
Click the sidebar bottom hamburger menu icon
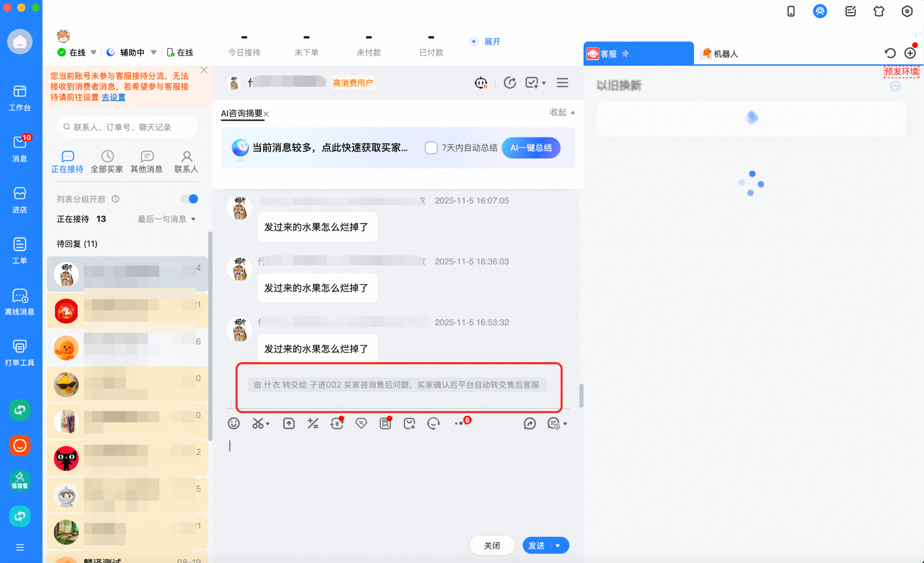(20, 547)
